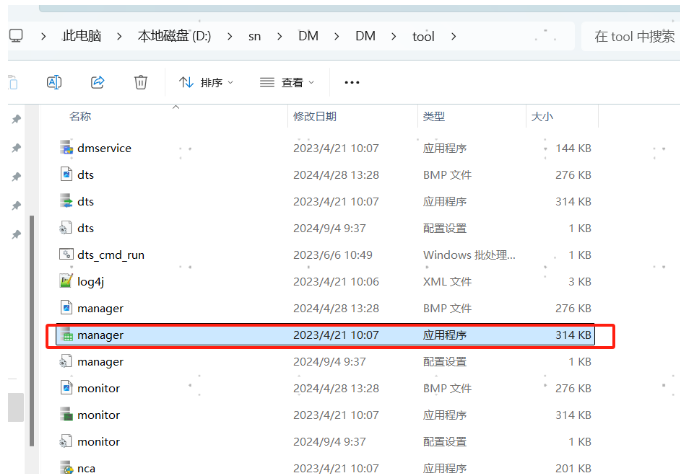Select monitor configuration settings icon
This screenshot has width=680, height=474.
click(66, 441)
